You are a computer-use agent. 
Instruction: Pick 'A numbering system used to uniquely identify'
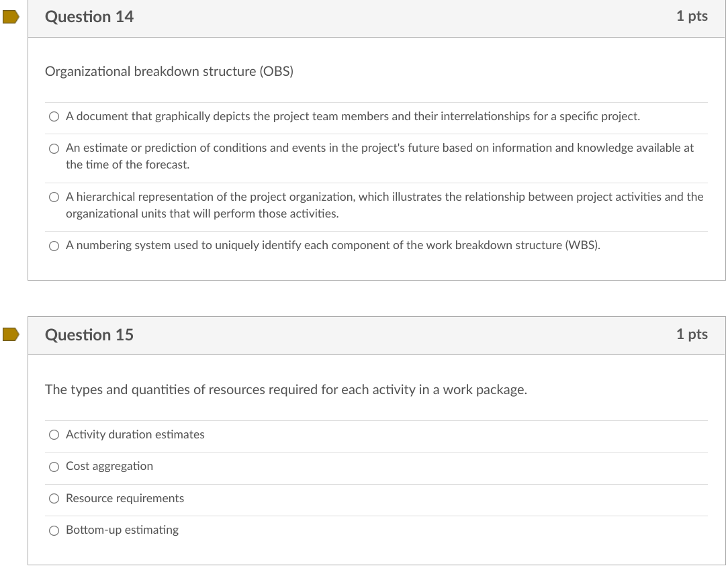tap(54, 246)
